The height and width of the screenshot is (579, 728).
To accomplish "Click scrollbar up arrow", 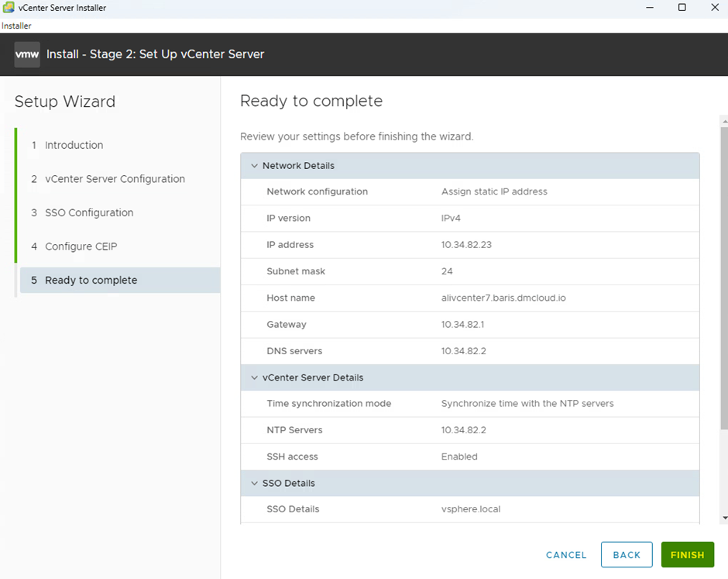I will pos(723,122).
